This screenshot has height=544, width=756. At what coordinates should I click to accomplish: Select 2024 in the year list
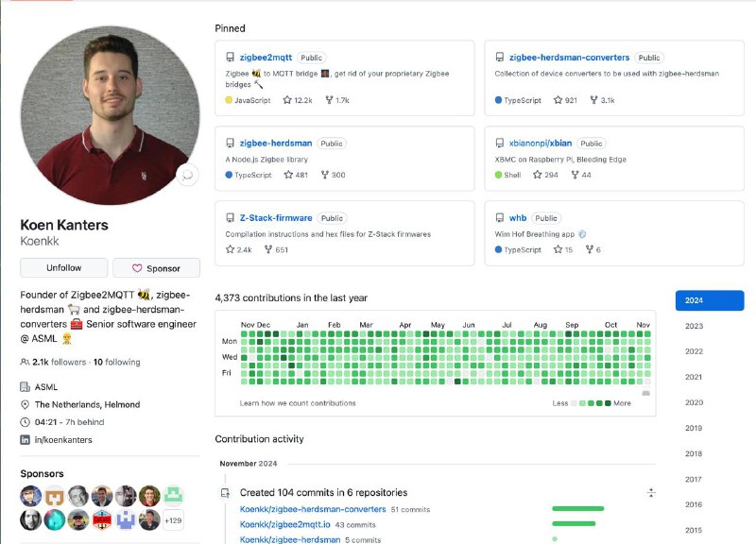(709, 300)
